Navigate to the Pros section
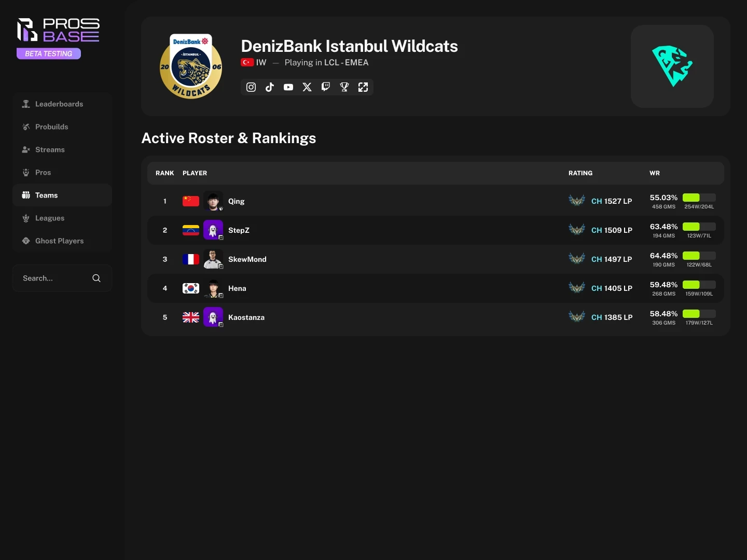Viewport: 747px width, 560px height. [x=62, y=173]
